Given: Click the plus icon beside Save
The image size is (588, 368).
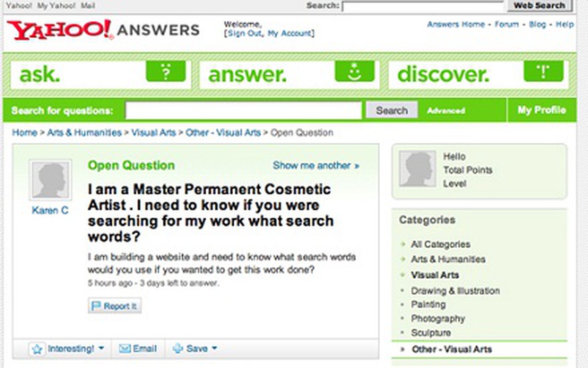Looking at the screenshot, I should [x=178, y=349].
